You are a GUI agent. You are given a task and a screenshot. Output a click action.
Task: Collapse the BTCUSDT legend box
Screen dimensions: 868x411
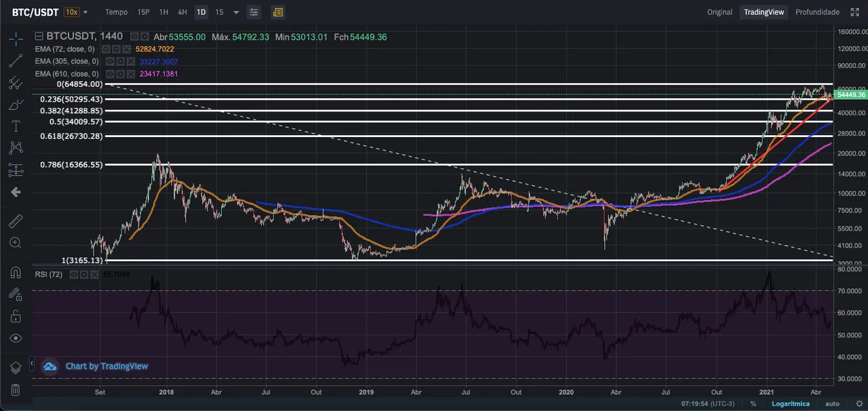(39, 37)
